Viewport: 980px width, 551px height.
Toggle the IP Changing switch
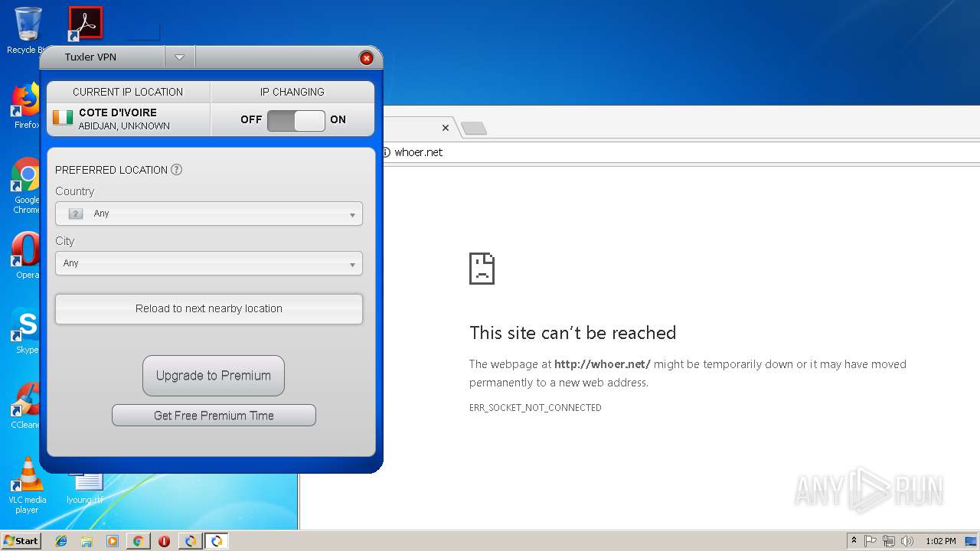coord(296,120)
